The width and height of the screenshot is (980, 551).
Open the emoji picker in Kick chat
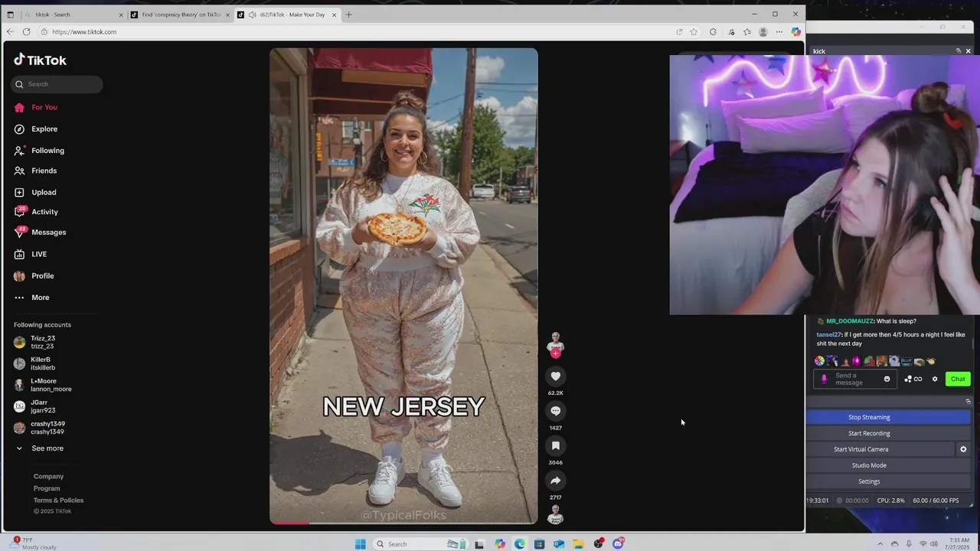(887, 379)
